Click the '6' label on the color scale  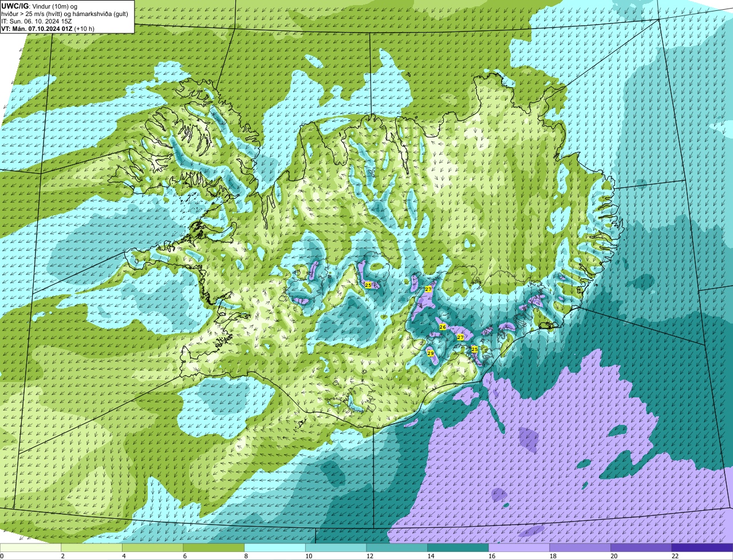(x=185, y=556)
